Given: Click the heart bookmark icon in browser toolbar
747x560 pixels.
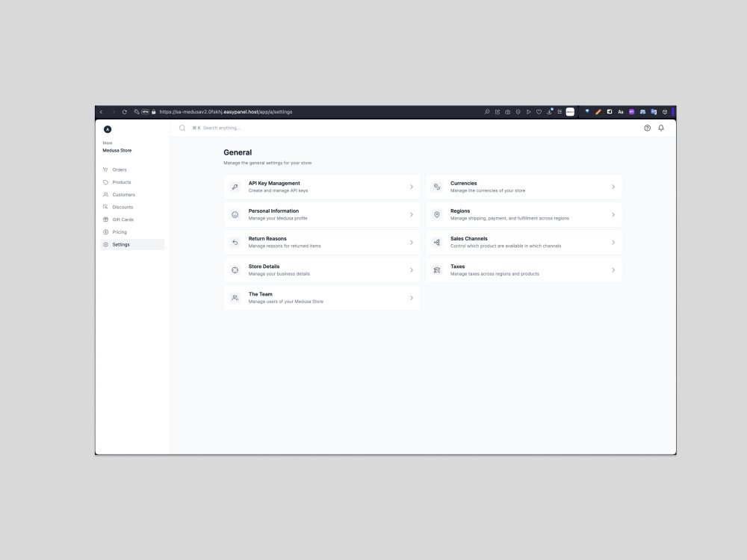Looking at the screenshot, I should point(539,112).
